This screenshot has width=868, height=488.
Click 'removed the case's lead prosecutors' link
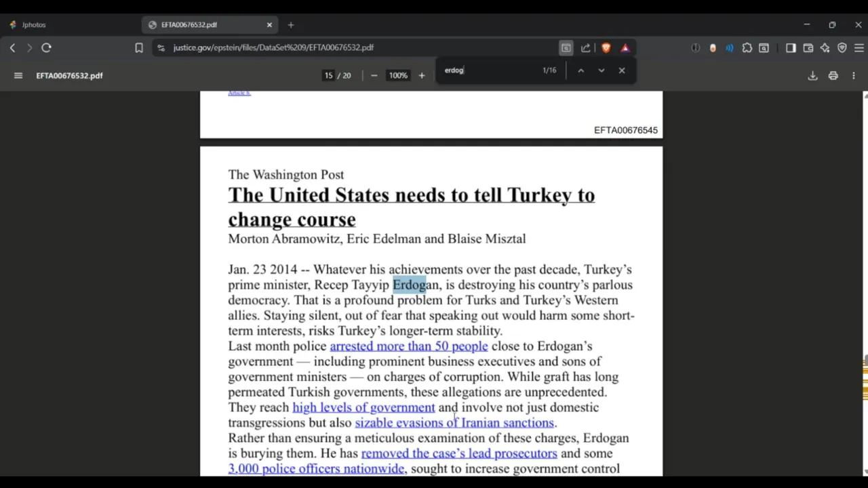click(x=459, y=453)
